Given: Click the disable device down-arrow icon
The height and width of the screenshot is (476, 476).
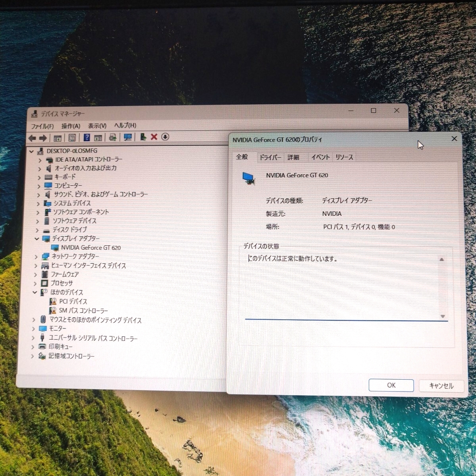Looking at the screenshot, I should pos(165,138).
